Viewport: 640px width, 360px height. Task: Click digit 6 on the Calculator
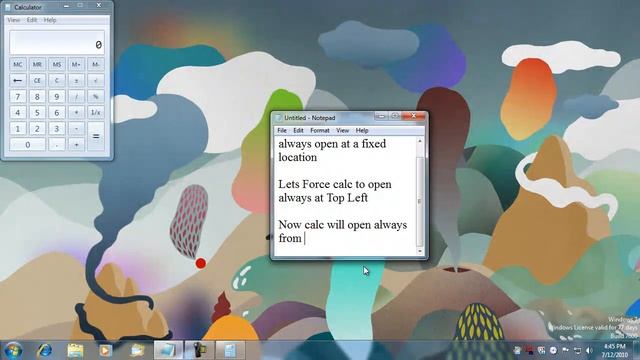tap(57, 112)
